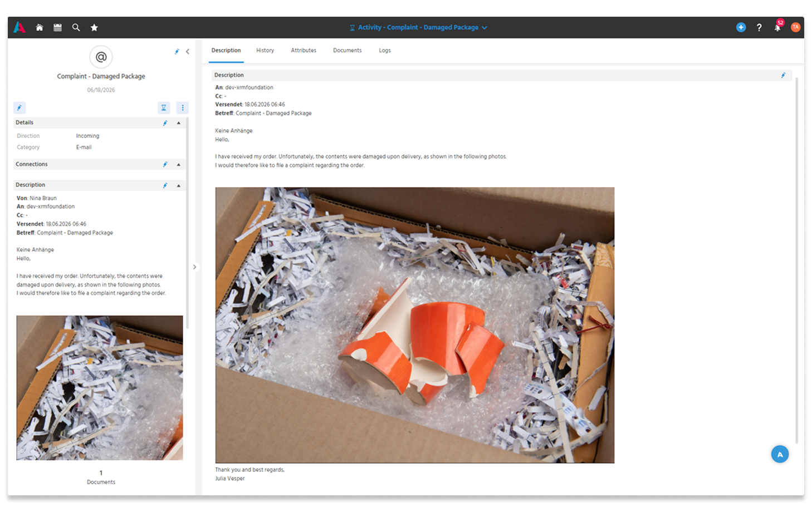Click the 'Direction' field label
Image resolution: width=812 pixels, height=512 pixels.
(28, 136)
